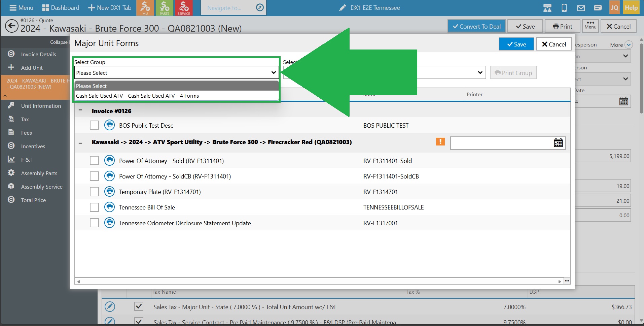Image resolution: width=644 pixels, height=326 pixels.
Task: Open Invoice Details in sidebar
Action: coord(38,54)
